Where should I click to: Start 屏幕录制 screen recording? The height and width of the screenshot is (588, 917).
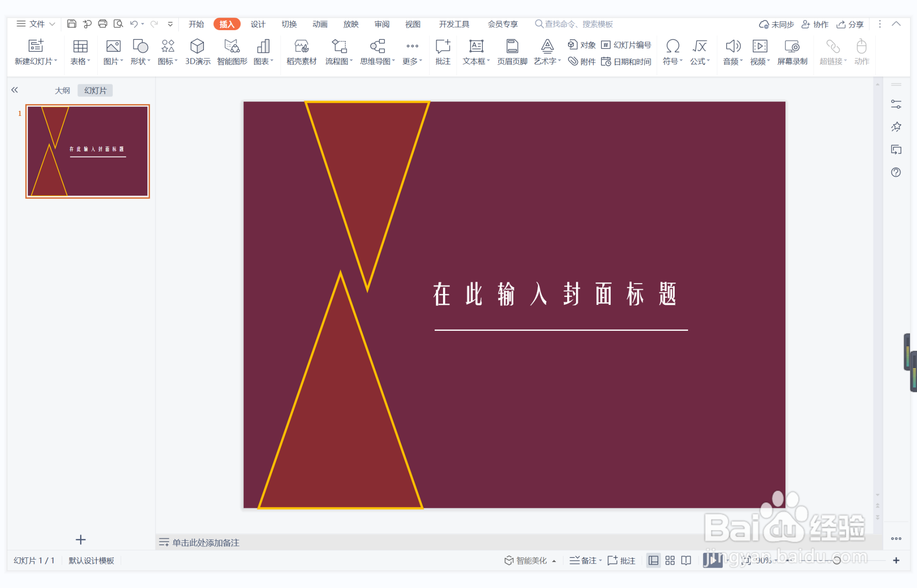(792, 52)
